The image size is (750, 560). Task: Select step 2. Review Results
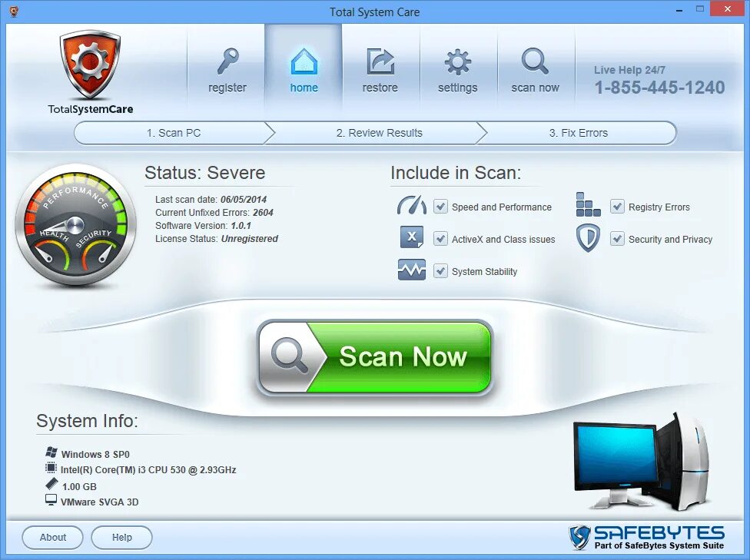(x=380, y=133)
